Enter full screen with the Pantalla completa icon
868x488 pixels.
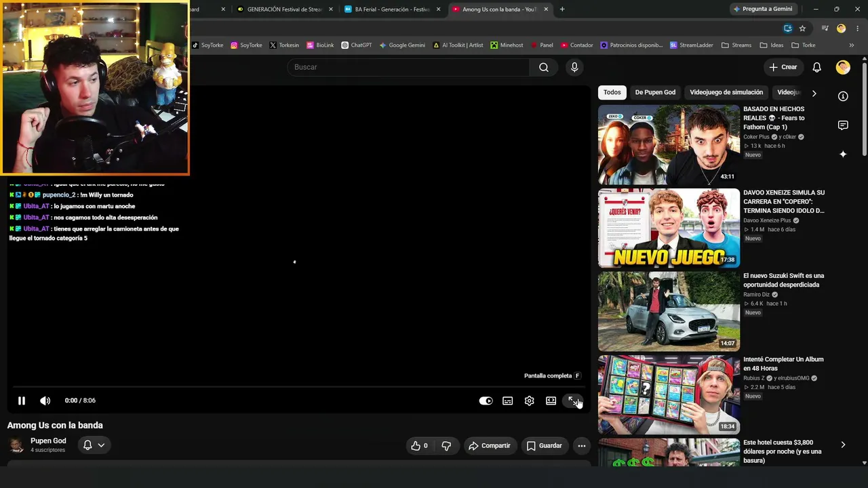click(573, 401)
